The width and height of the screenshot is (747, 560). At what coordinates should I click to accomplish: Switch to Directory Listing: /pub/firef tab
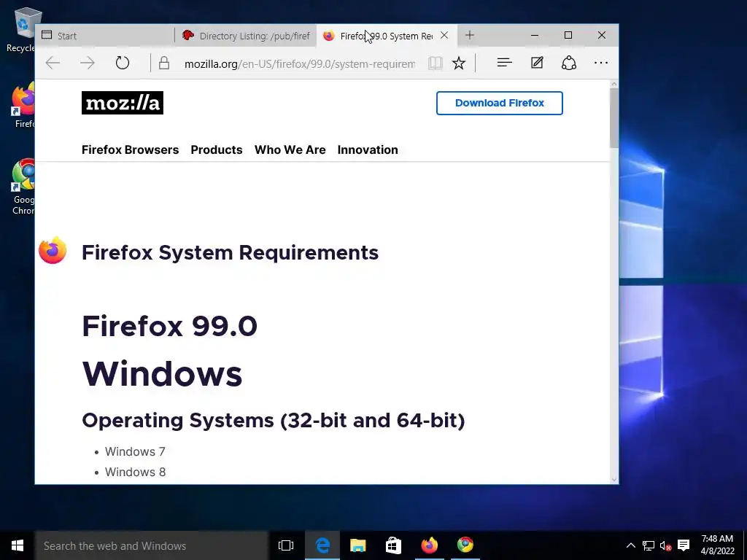click(x=246, y=36)
